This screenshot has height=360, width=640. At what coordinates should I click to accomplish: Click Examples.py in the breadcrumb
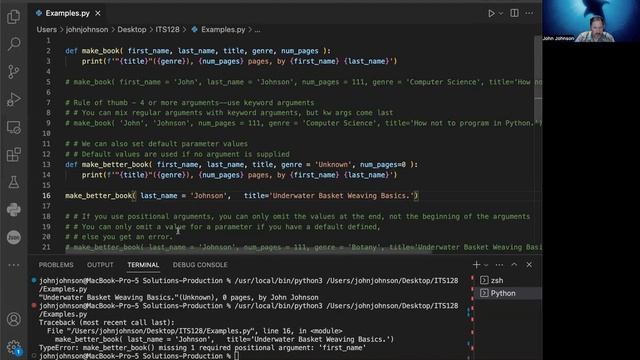pyautogui.click(x=223, y=29)
